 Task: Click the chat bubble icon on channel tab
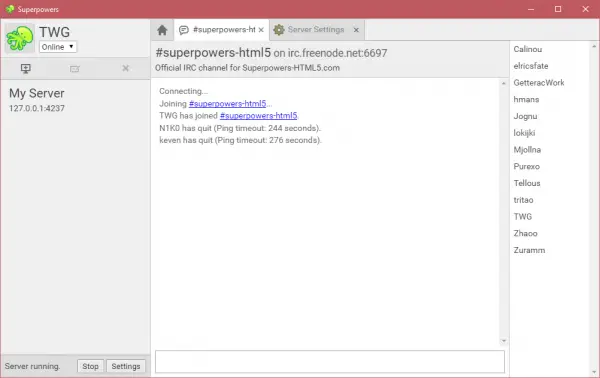coord(184,30)
